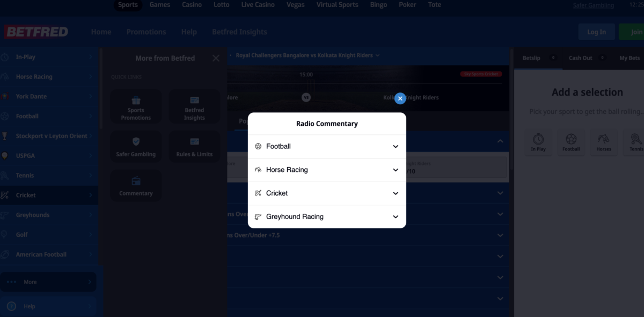Open Golf in the sidebar
This screenshot has width=644, height=317.
(x=49, y=235)
